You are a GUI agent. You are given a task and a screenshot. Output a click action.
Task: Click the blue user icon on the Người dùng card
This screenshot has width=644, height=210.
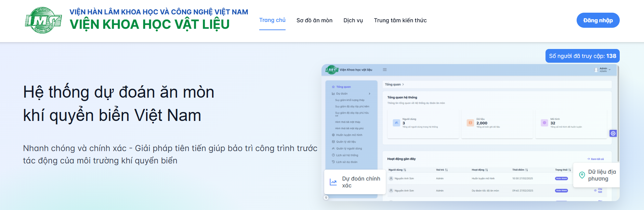tap(396, 123)
